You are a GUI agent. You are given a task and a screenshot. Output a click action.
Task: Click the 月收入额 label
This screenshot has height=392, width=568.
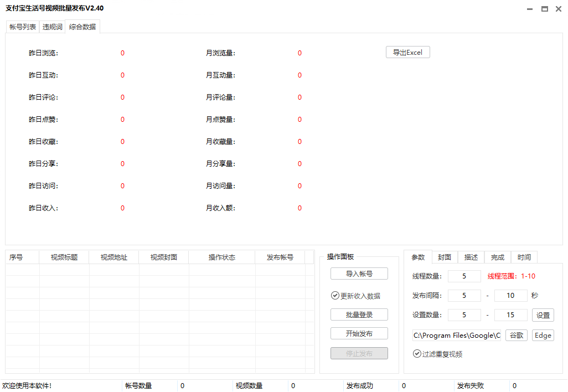coord(220,208)
